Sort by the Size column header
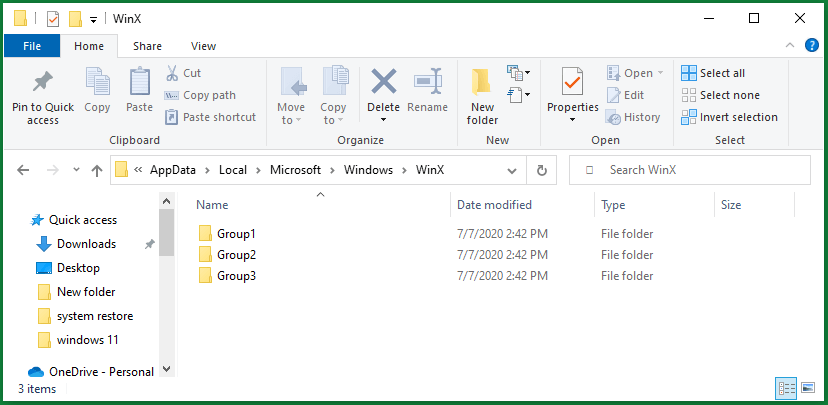The image size is (828, 405). pos(754,205)
